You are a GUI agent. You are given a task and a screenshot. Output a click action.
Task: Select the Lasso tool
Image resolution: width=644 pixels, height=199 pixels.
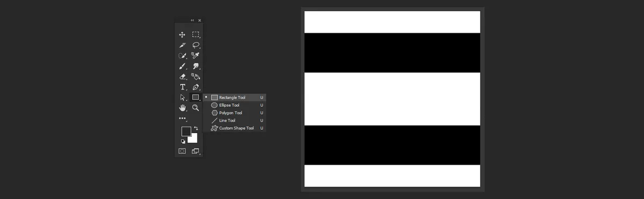tap(196, 45)
